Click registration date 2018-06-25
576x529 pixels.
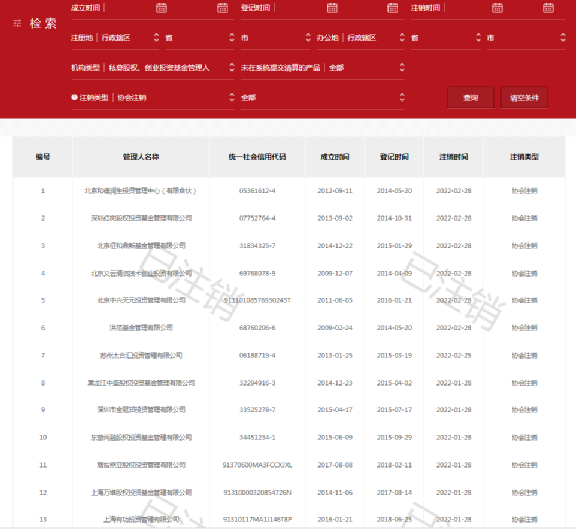click(x=394, y=519)
